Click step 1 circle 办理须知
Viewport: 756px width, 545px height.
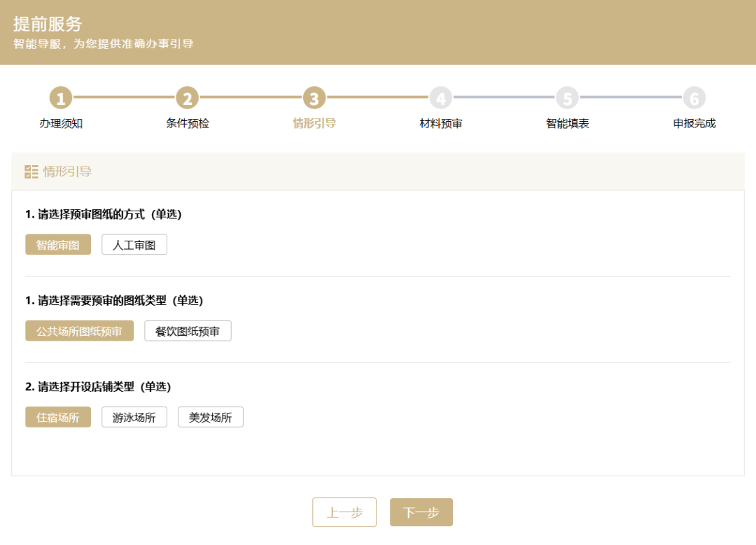click(x=61, y=99)
